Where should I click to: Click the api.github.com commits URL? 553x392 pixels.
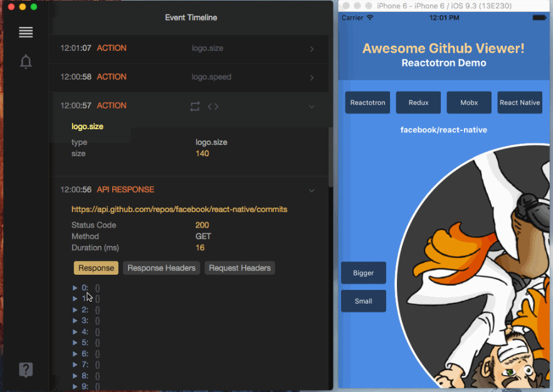pos(179,209)
